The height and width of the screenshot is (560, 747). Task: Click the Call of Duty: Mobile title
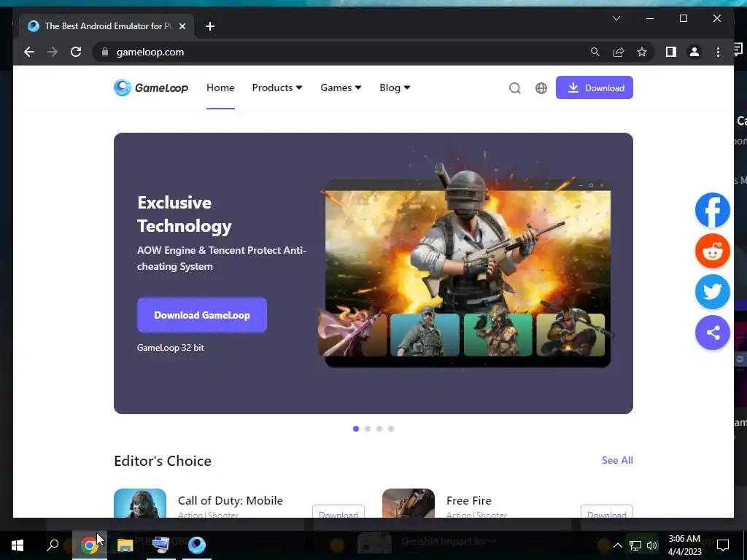(230, 500)
